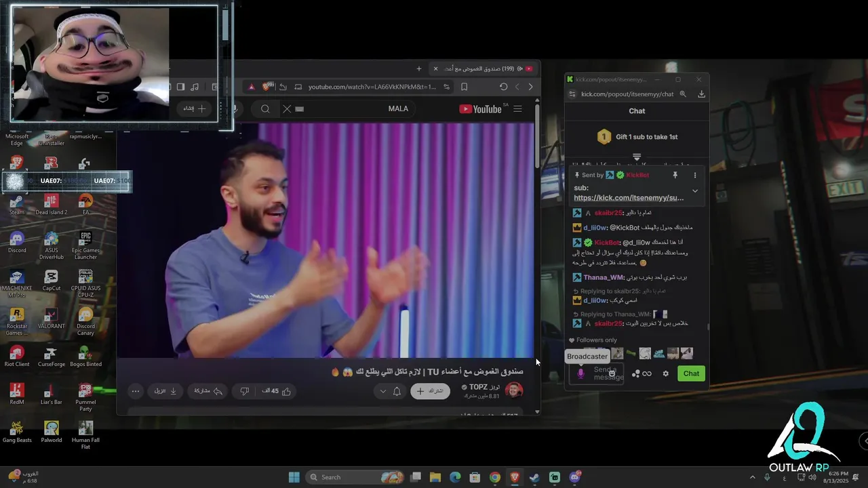Zoom icon in Kick popout address bar
868x488 pixels.
coord(683,94)
